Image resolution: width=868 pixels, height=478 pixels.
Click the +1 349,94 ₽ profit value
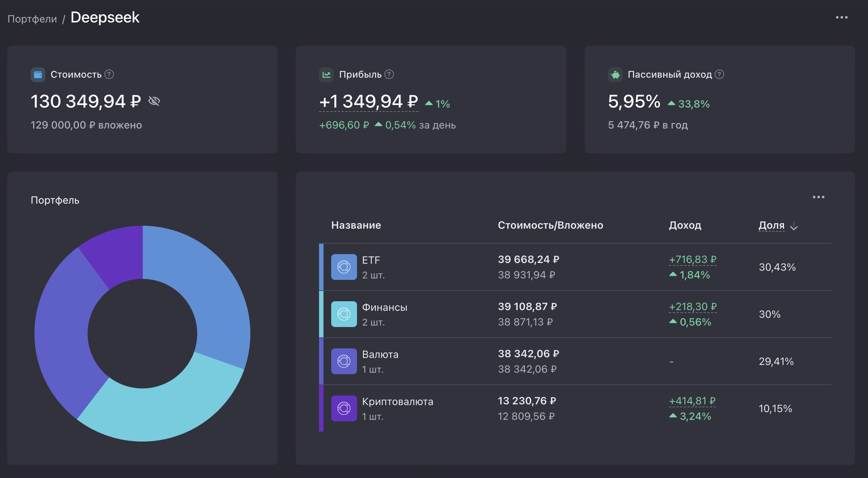click(368, 102)
